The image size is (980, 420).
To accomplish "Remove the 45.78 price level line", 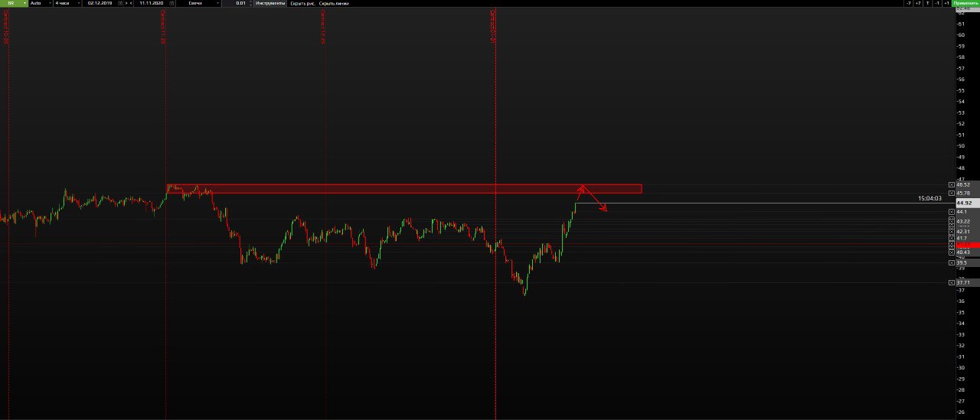I will coord(952,193).
